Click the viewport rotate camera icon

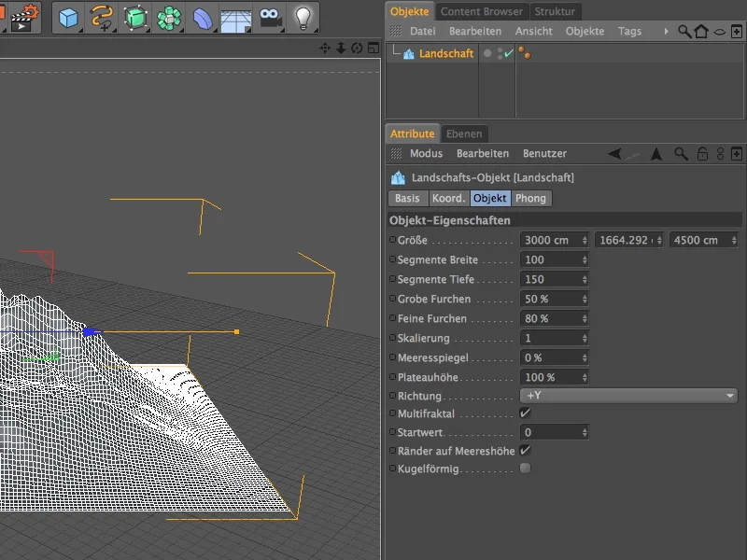pyautogui.click(x=357, y=49)
